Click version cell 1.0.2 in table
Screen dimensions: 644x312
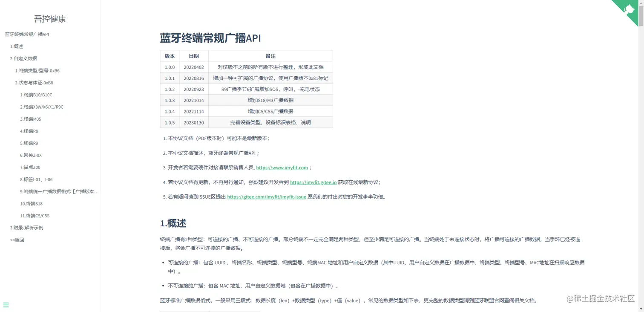(x=170, y=89)
